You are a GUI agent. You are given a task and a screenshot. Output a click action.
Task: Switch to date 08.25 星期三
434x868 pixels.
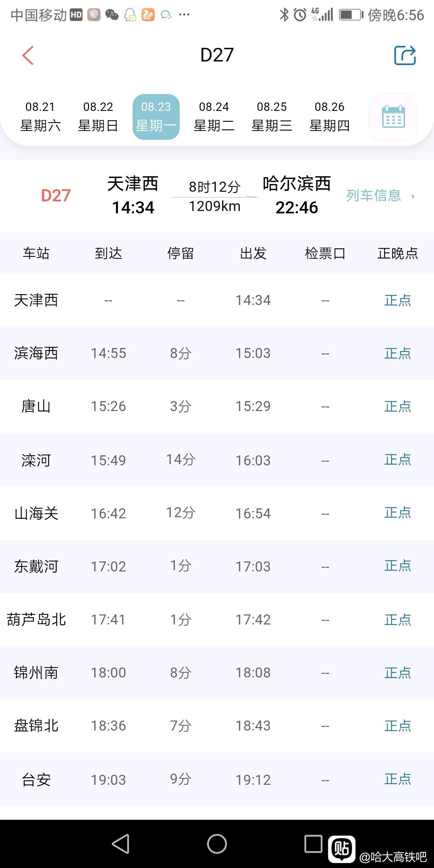[x=272, y=117]
